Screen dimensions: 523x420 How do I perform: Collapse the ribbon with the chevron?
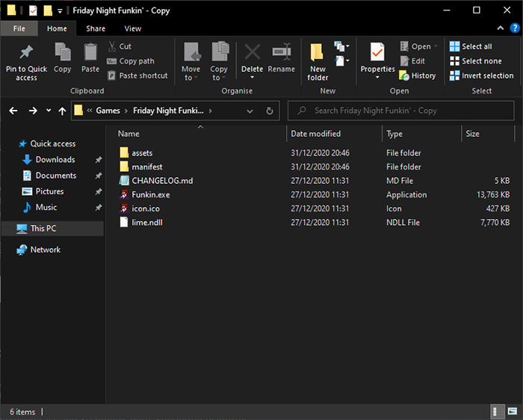[x=502, y=28]
